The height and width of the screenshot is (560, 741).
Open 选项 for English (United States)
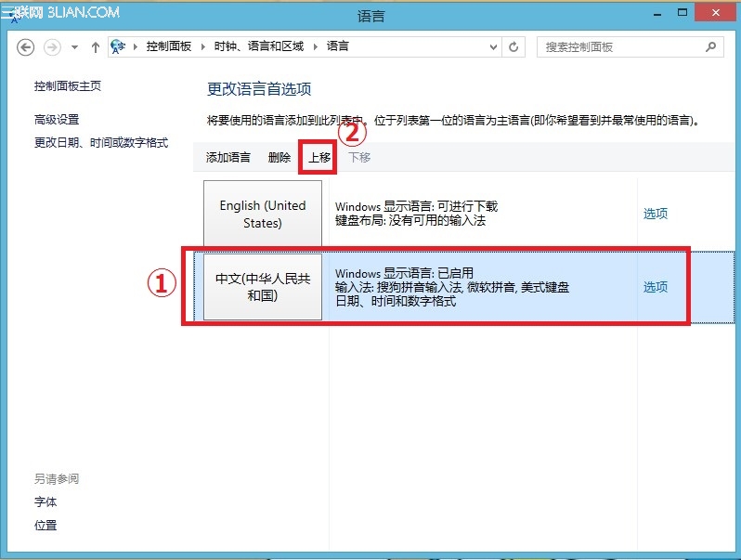(656, 214)
